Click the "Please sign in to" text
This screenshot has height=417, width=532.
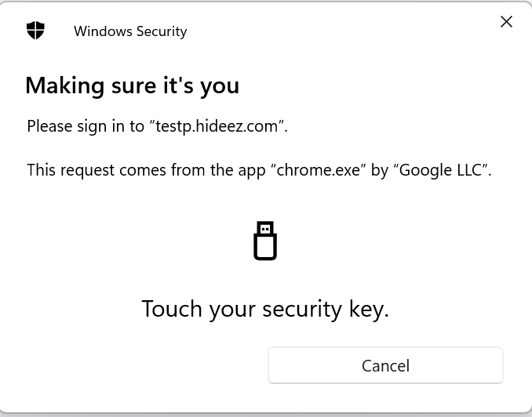pyautogui.click(x=86, y=126)
